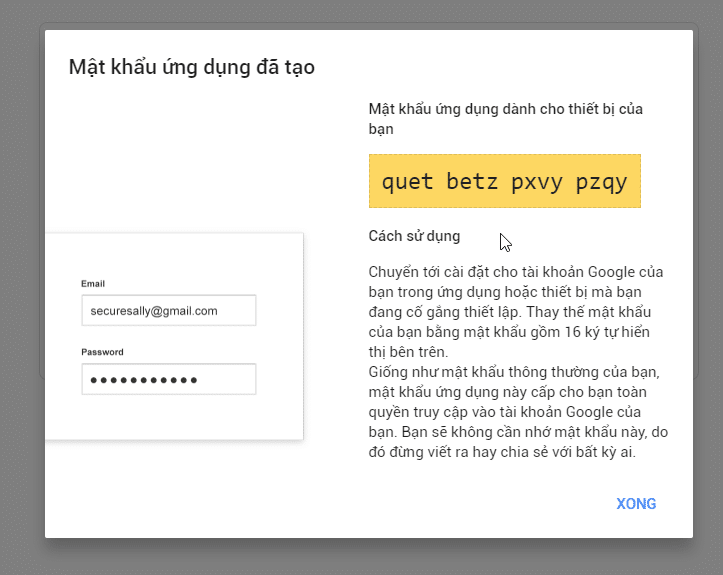The width and height of the screenshot is (723, 575).
Task: Click the dimmed area above the dialog
Action: pos(360,13)
